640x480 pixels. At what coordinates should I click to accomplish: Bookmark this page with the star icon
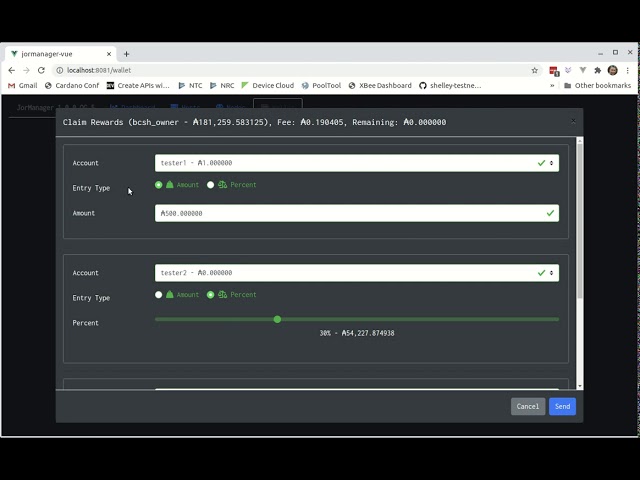[x=535, y=70]
